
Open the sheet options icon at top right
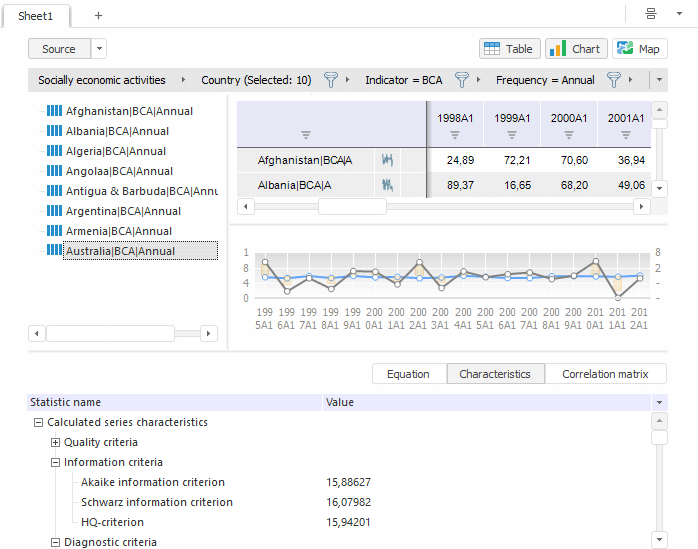651,14
